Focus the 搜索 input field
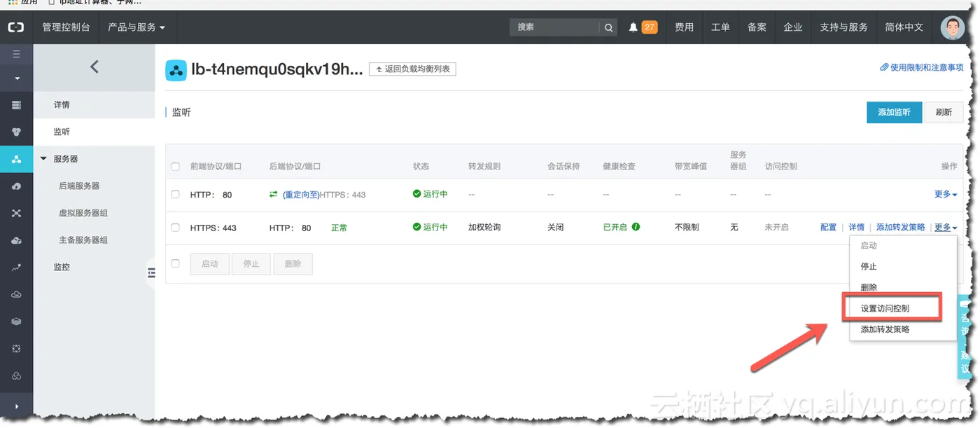Image resolution: width=980 pixels, height=428 pixels. click(x=554, y=27)
